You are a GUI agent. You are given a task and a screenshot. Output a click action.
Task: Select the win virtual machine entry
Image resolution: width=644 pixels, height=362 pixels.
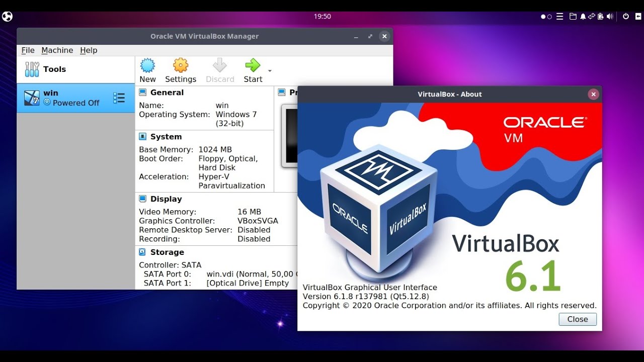click(75, 98)
